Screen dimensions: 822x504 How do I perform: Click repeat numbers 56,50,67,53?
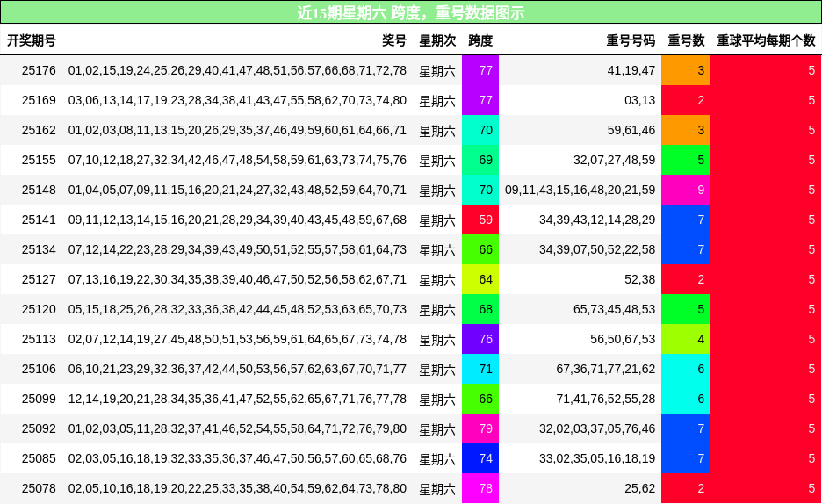(x=623, y=339)
